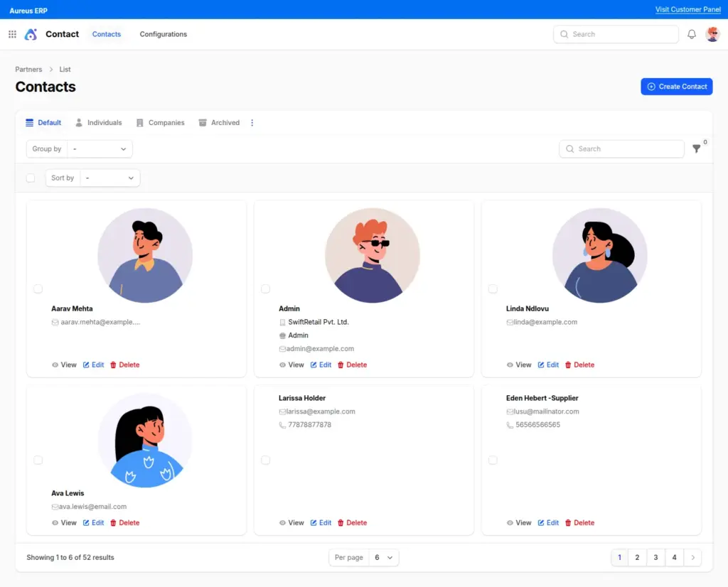Edit the Ava Lewis contact
This screenshot has height=587, width=728.
coord(93,522)
